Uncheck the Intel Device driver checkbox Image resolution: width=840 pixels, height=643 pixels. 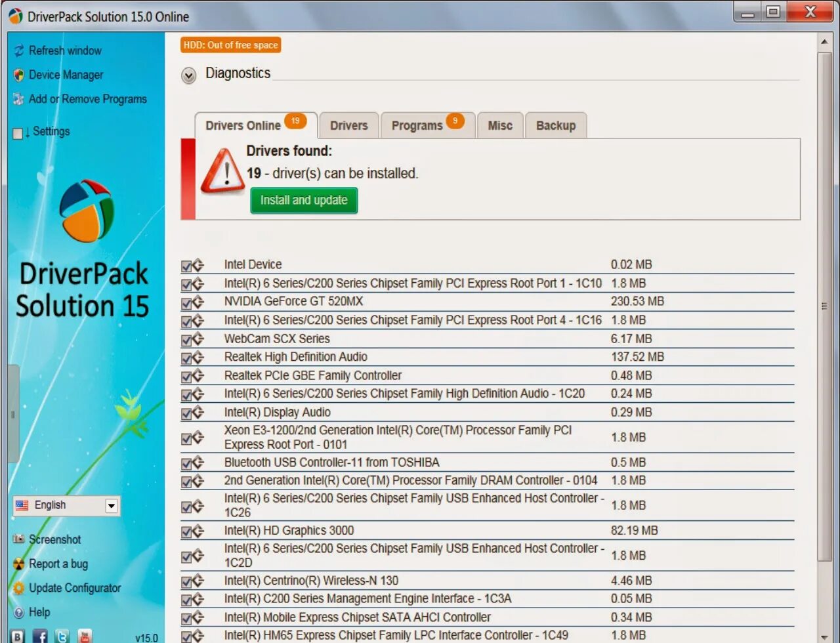coord(186,266)
